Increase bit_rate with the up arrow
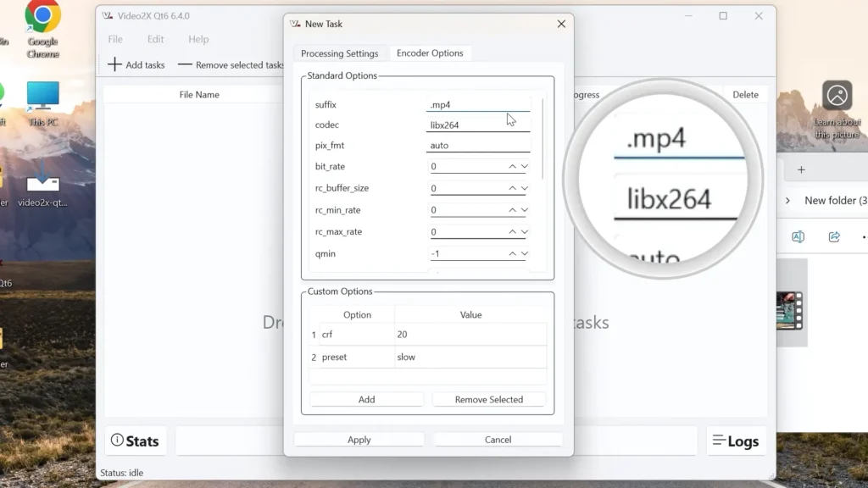Viewport: 868px width, 488px height. pyautogui.click(x=512, y=167)
